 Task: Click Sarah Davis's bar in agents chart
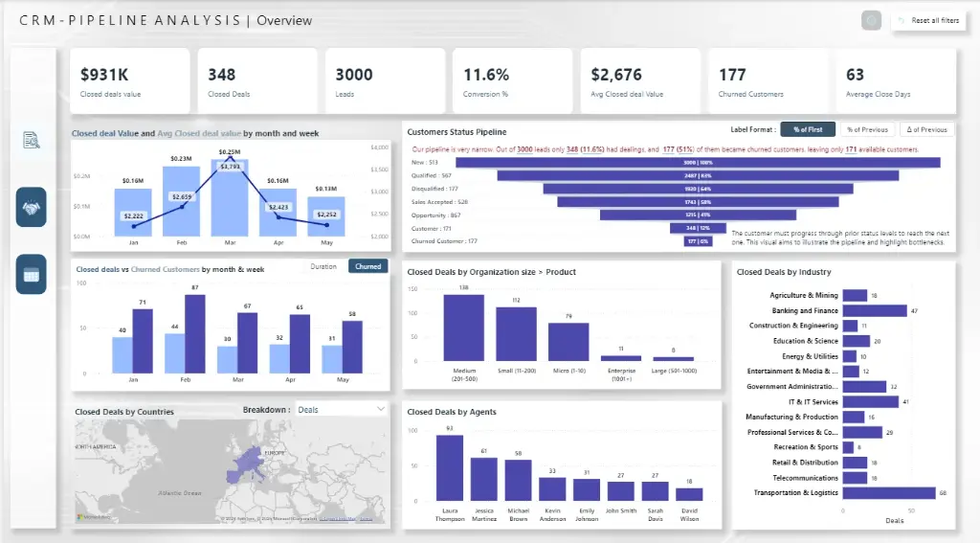point(655,491)
